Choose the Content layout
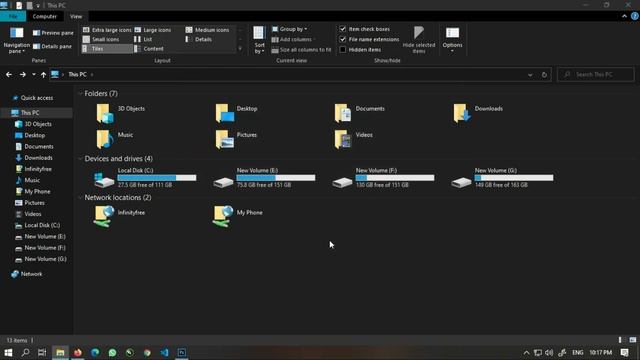 [149, 49]
